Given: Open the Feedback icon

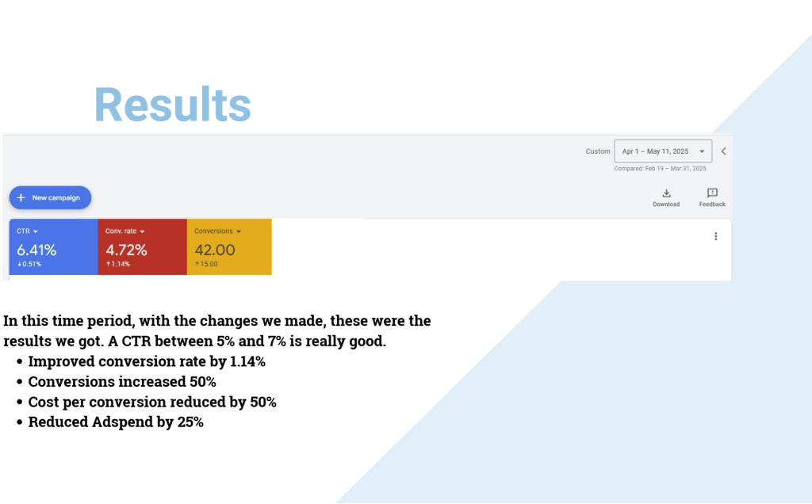Looking at the screenshot, I should (x=712, y=193).
